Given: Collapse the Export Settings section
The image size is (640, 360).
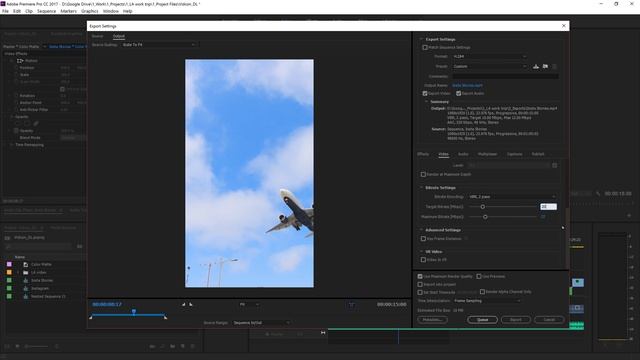Looking at the screenshot, I should tap(421, 39).
